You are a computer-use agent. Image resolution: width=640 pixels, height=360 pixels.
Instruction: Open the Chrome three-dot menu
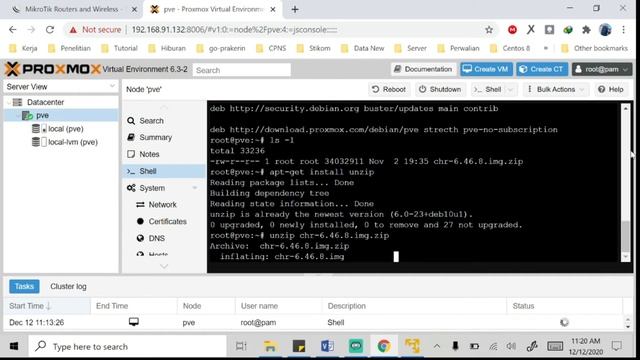[623, 30]
